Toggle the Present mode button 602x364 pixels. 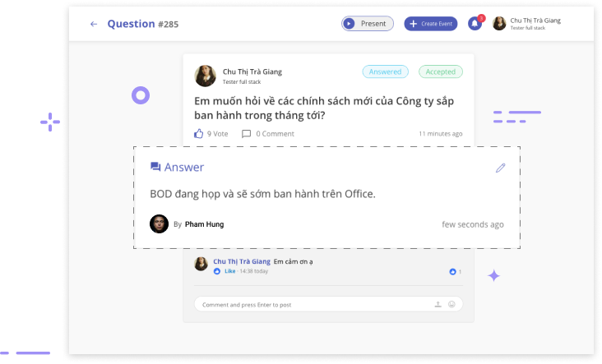(368, 24)
